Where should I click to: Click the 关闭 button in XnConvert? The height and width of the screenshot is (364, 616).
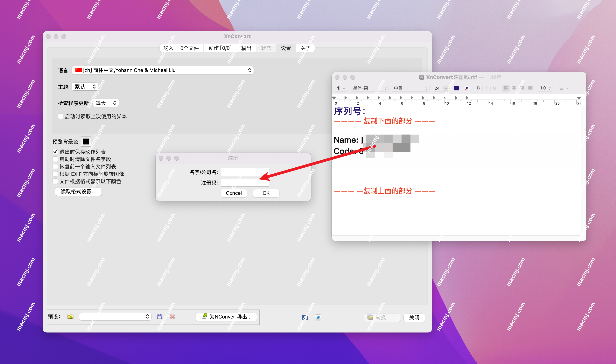click(x=414, y=317)
